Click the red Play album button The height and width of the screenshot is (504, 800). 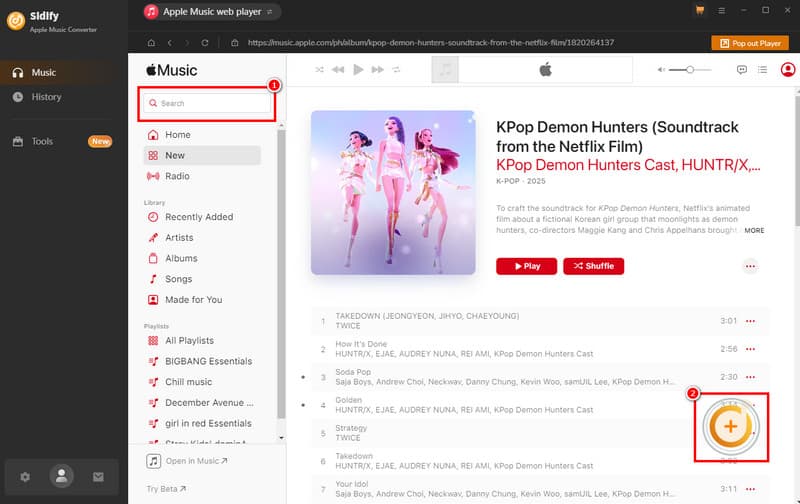pos(527,266)
